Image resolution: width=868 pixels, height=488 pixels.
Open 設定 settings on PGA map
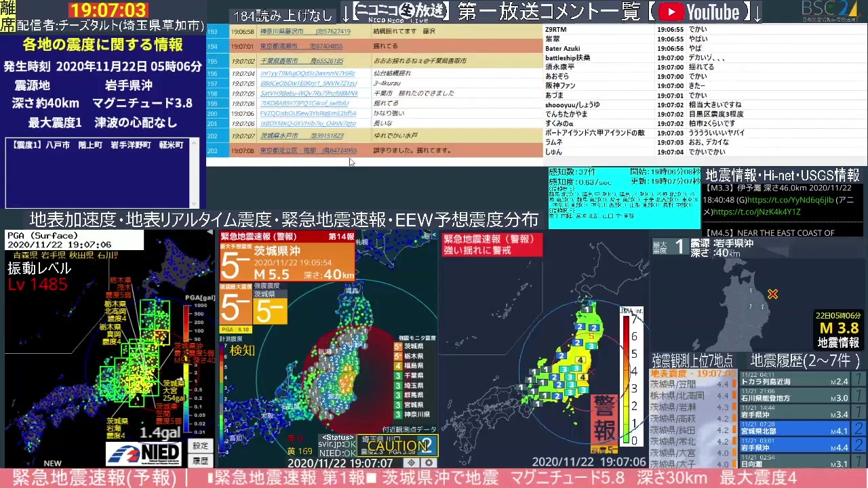pyautogui.click(x=200, y=446)
